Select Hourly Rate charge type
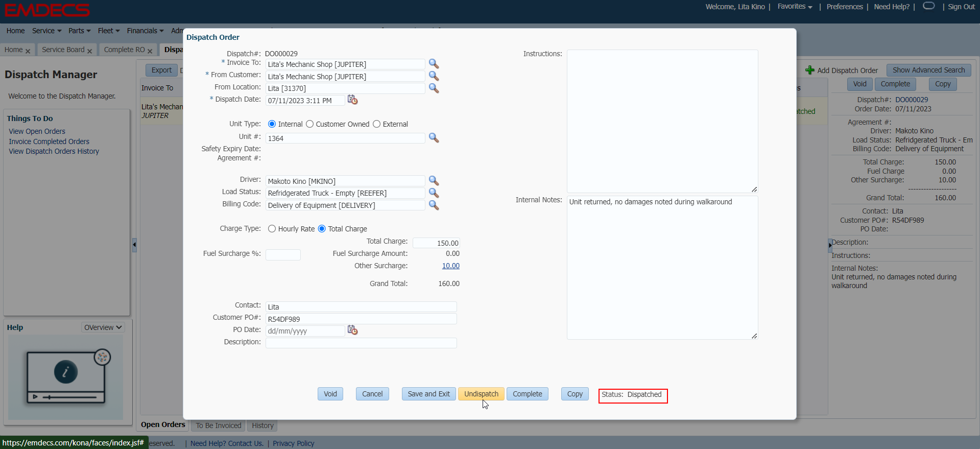This screenshot has height=449, width=980. [272, 229]
